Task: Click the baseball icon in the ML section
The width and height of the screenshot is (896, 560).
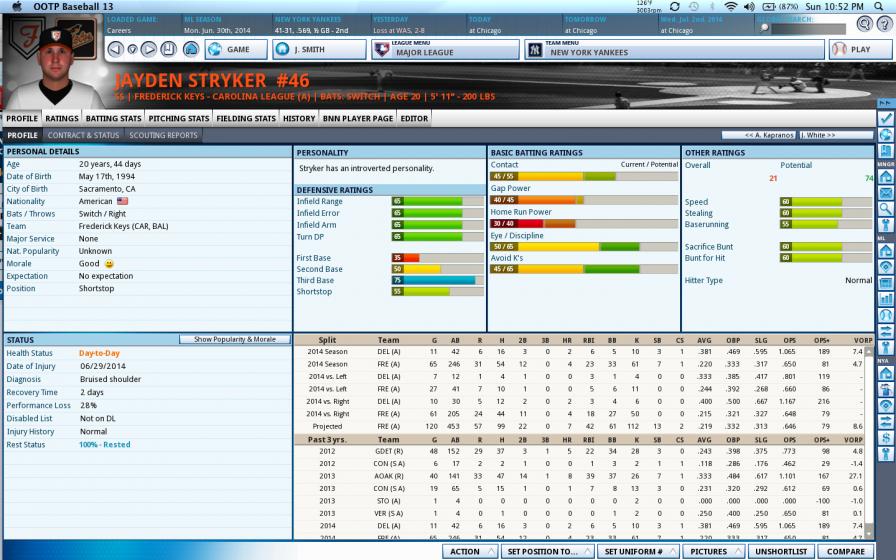Action: click(886, 315)
